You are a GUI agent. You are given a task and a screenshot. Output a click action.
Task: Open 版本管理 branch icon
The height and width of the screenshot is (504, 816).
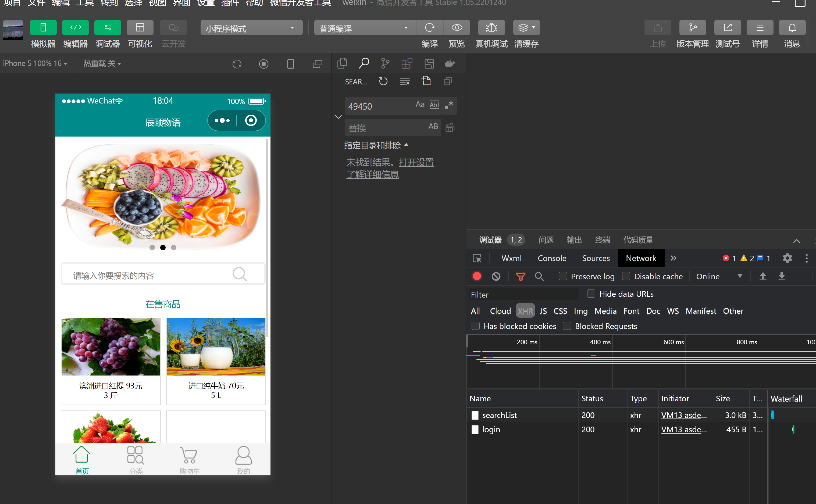(693, 28)
